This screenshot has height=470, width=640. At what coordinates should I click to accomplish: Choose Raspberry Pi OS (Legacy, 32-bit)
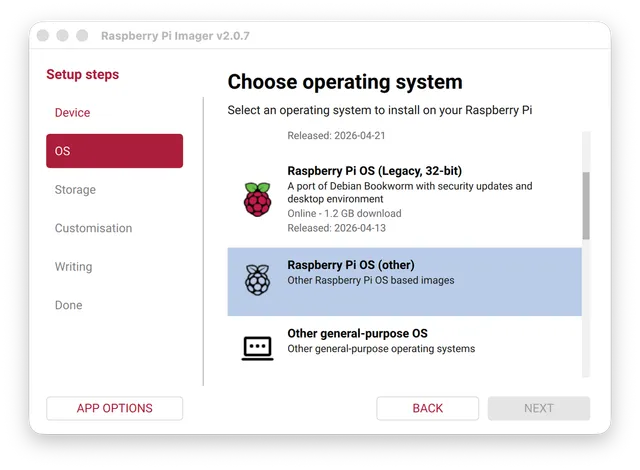tap(404, 199)
